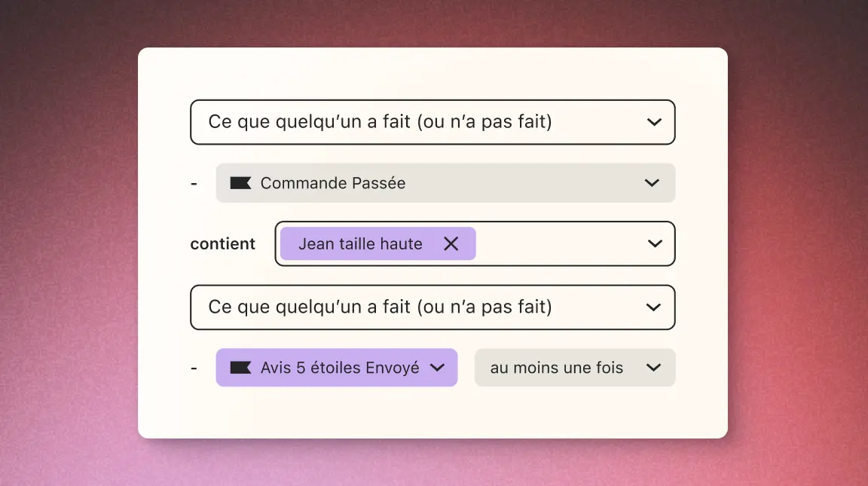Open the Avis 5 étoiles Envoyé event selector
This screenshot has width=868, height=486.
(x=337, y=367)
